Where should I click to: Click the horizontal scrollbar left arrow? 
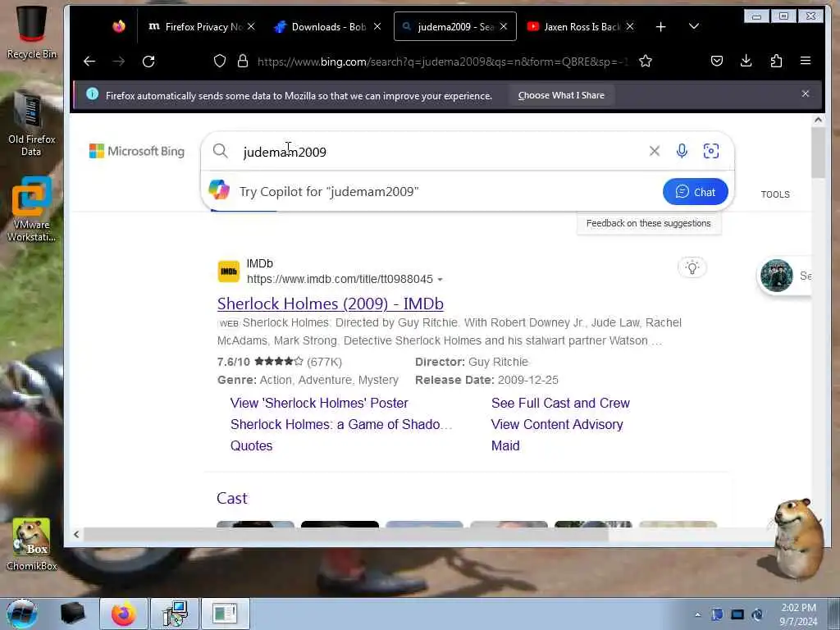click(76, 534)
